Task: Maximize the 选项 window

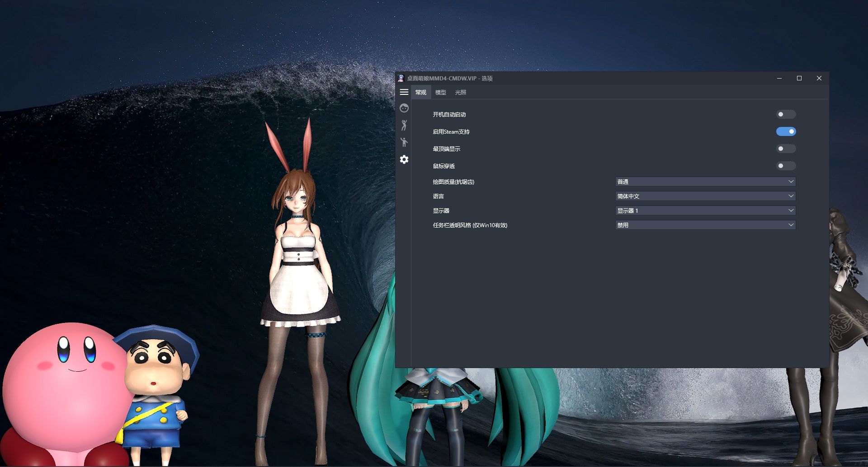Action: pyautogui.click(x=799, y=78)
